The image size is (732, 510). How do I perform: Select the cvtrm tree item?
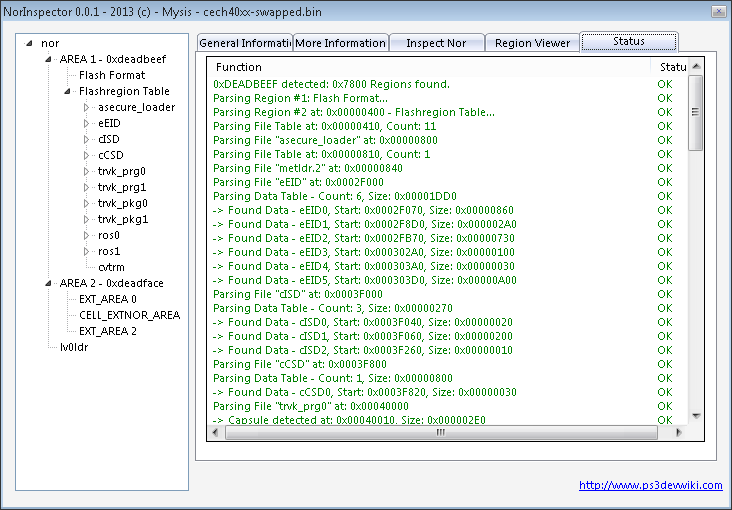(111, 267)
